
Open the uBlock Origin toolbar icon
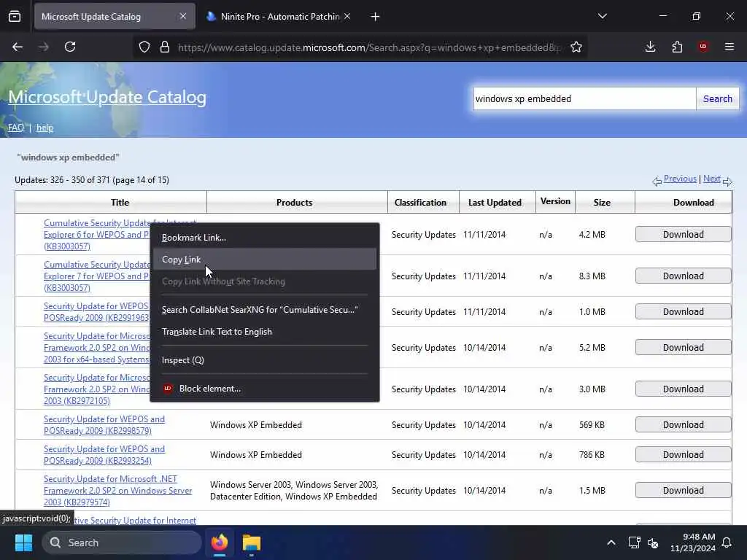pos(703,47)
